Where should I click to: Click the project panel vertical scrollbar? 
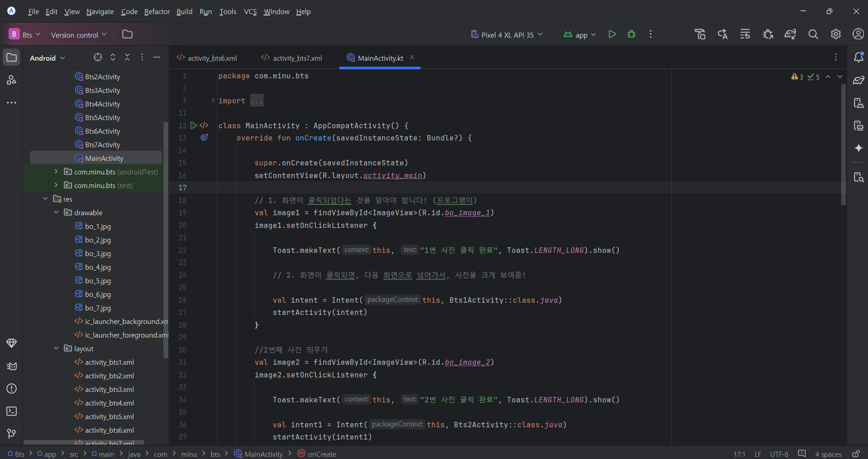tap(166, 240)
